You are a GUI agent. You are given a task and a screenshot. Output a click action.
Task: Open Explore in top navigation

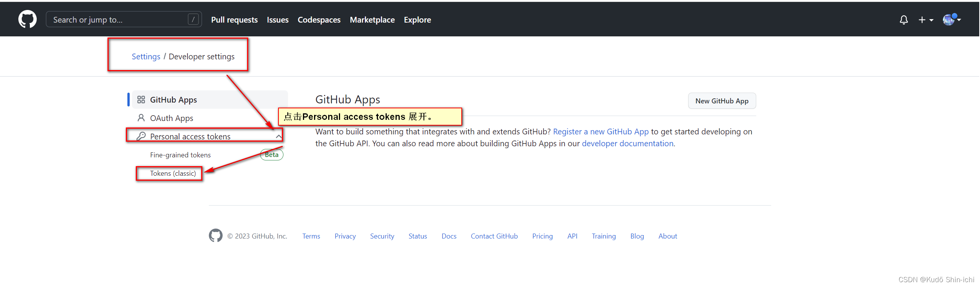417,20
